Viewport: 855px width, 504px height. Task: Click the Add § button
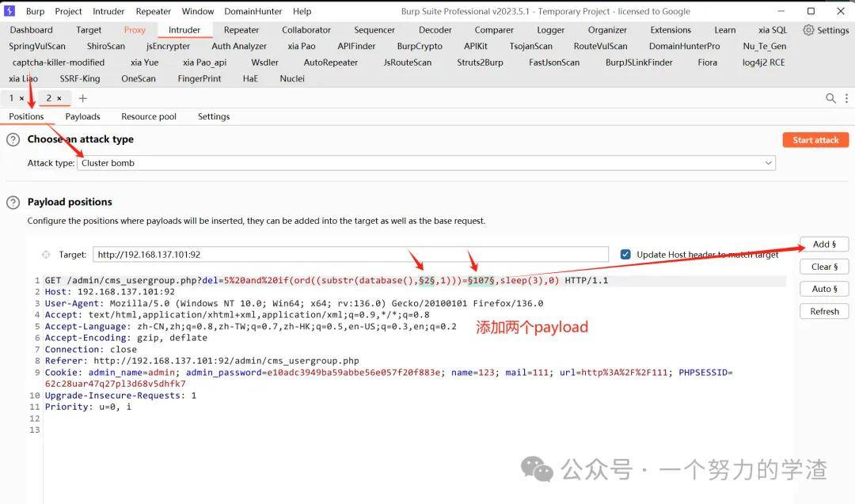click(824, 244)
